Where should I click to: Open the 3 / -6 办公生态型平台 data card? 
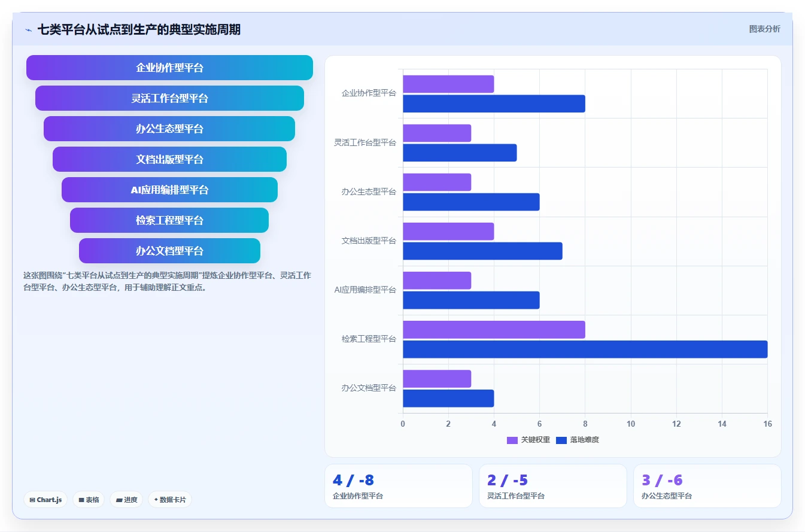point(707,486)
